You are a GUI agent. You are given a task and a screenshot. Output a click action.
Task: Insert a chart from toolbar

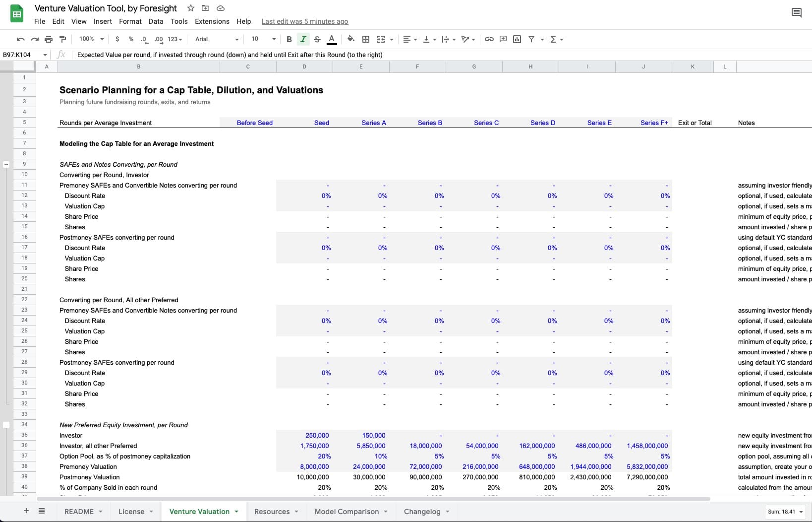(517, 39)
